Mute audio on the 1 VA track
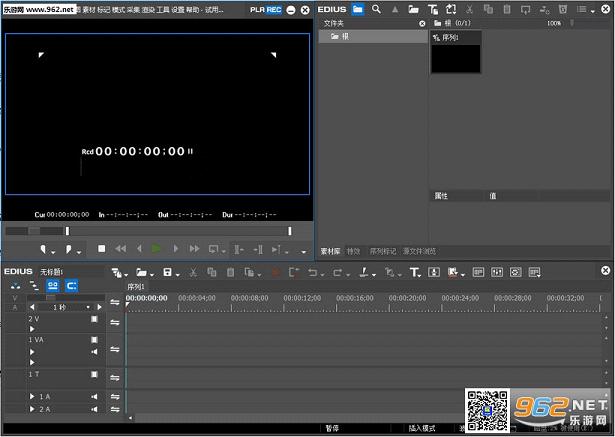 pyautogui.click(x=94, y=351)
